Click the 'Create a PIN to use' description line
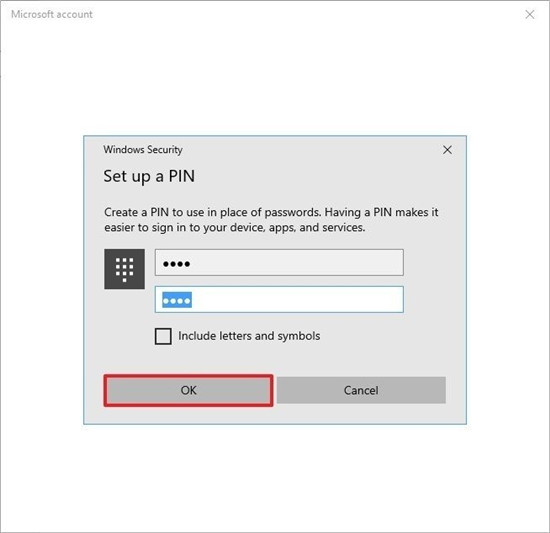Screen dimensions: 550x533 [271, 212]
